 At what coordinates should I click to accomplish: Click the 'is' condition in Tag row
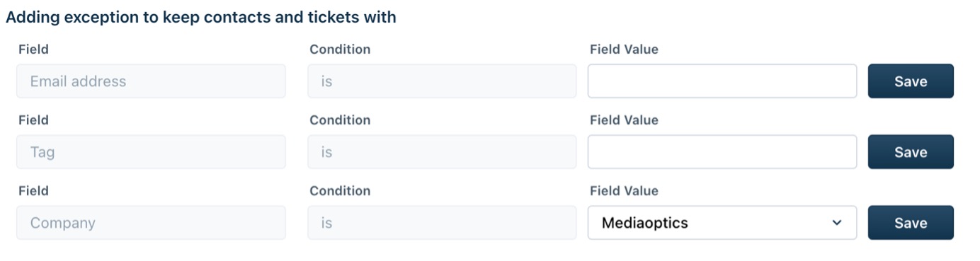coord(442,152)
